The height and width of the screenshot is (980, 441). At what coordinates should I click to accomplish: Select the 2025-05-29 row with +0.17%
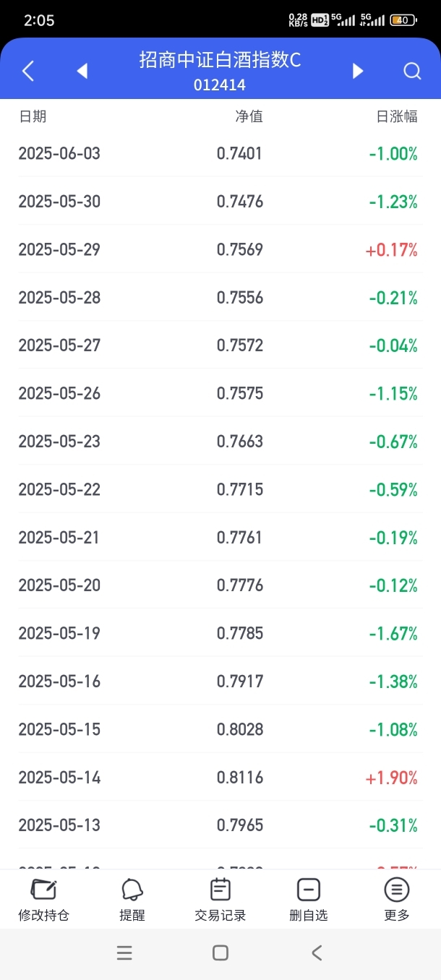click(x=220, y=249)
